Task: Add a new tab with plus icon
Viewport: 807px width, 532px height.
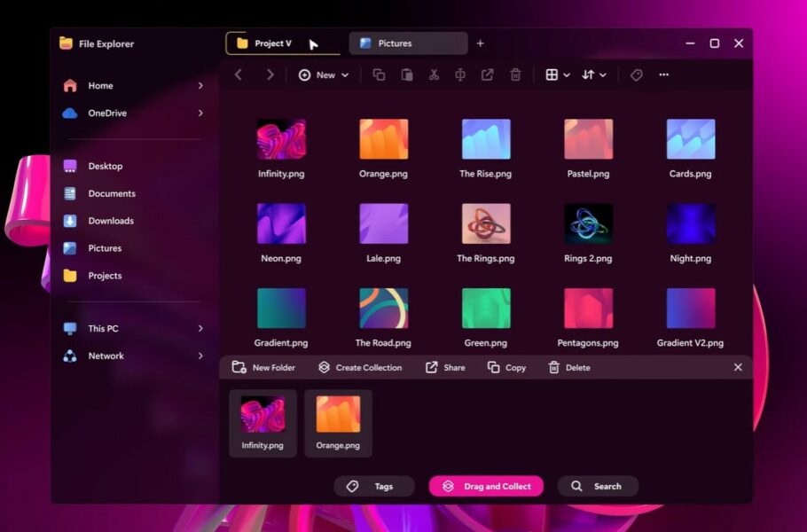Action: click(481, 43)
